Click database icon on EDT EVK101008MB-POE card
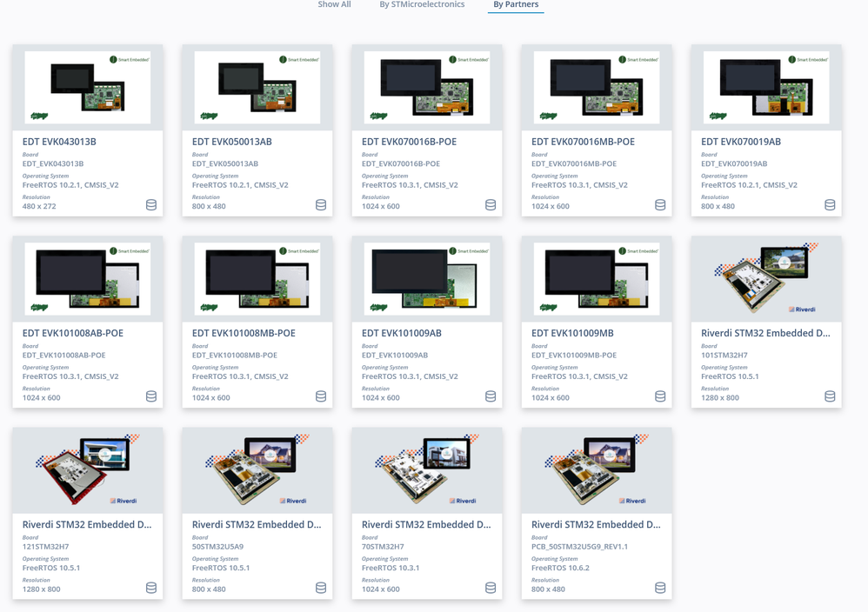868x612 pixels. (321, 396)
